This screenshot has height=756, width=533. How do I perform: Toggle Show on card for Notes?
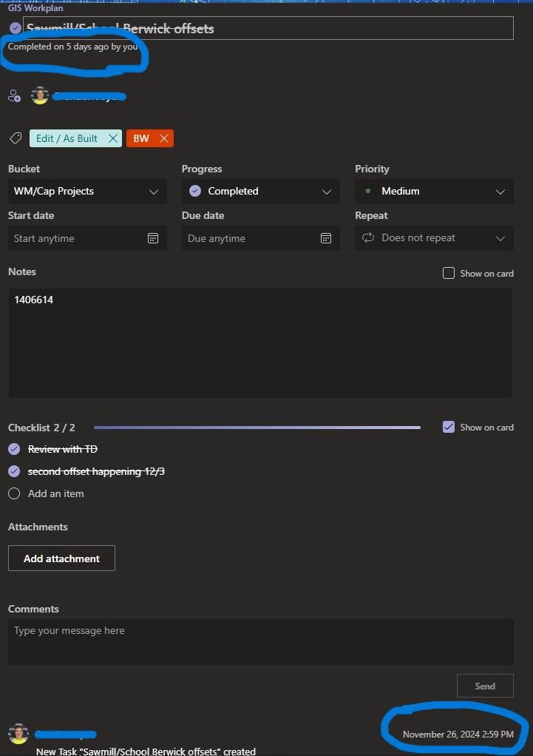[x=449, y=273]
